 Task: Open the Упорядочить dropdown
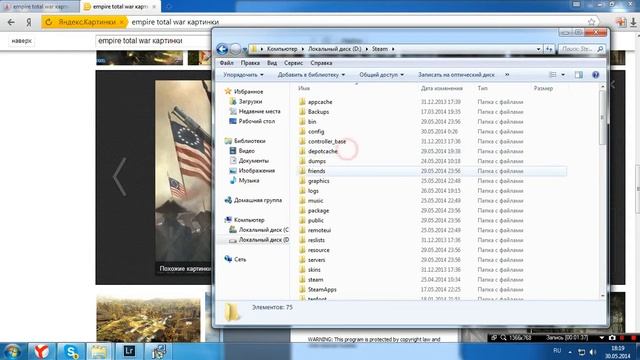click(x=243, y=75)
